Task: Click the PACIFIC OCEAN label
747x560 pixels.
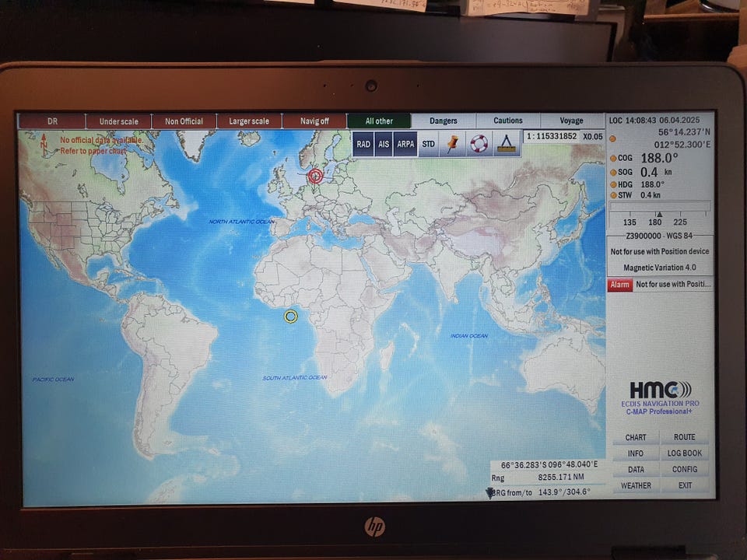Action: pos(53,380)
